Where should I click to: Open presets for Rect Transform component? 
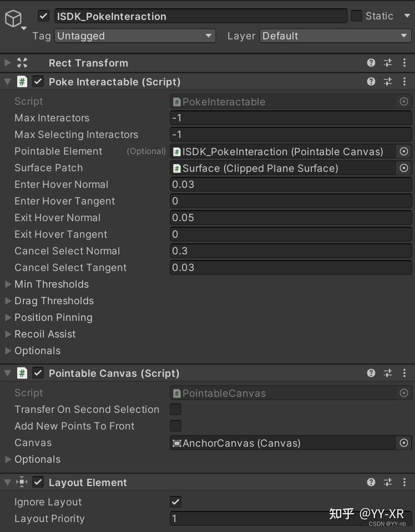388,63
